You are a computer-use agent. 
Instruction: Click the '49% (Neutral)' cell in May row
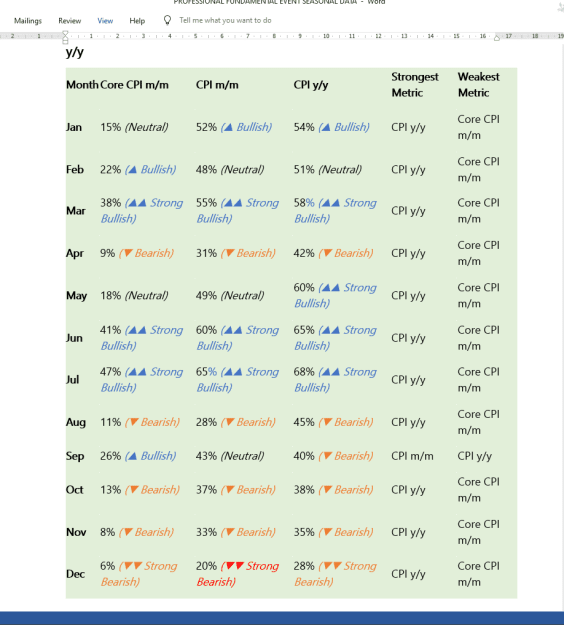(230, 296)
